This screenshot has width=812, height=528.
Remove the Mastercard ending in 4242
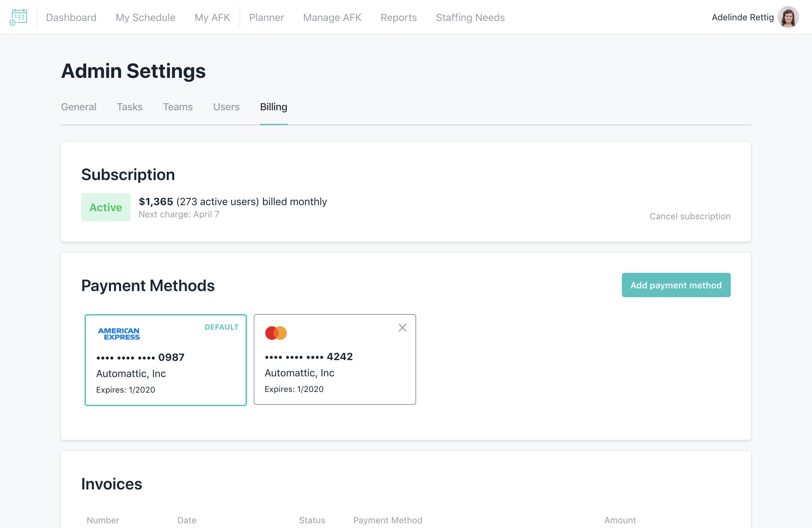tap(402, 328)
